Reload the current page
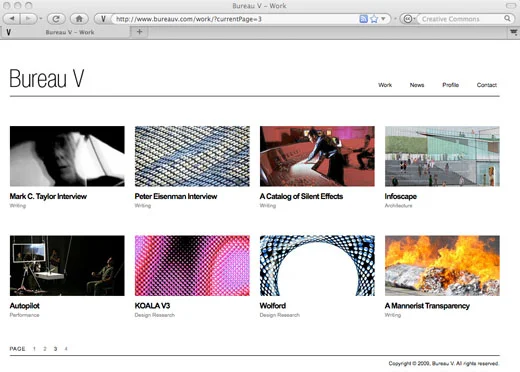The height and width of the screenshot is (372, 520). pos(56,19)
